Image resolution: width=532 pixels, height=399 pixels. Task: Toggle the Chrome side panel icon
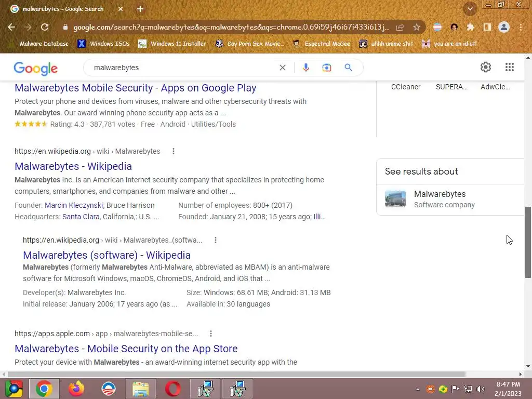point(487,27)
